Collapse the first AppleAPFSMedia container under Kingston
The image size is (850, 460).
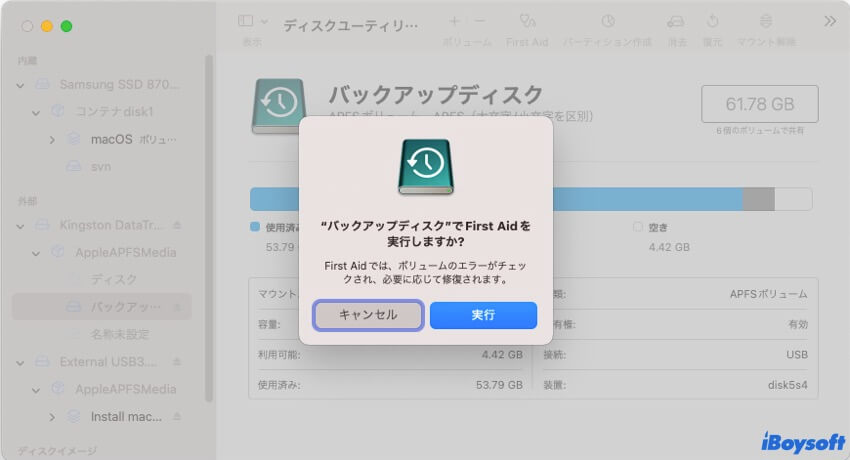[36, 253]
